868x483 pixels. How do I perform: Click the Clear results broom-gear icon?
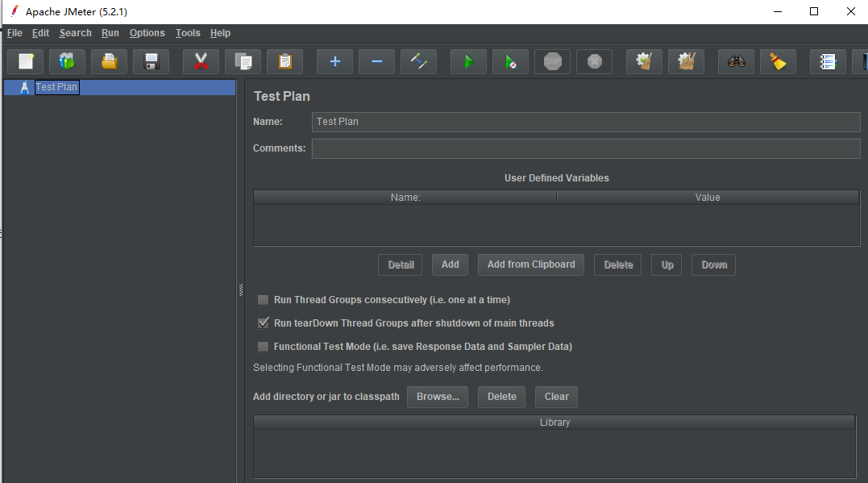tap(645, 61)
